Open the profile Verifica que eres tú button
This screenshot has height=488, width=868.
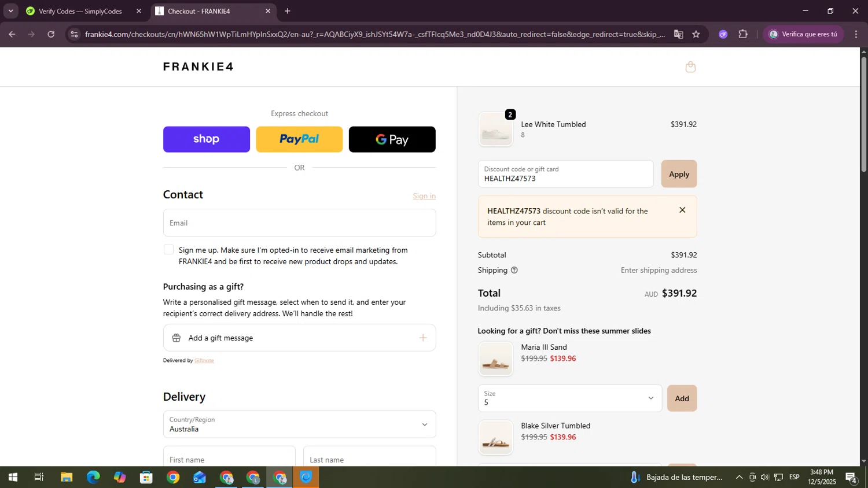pos(803,34)
